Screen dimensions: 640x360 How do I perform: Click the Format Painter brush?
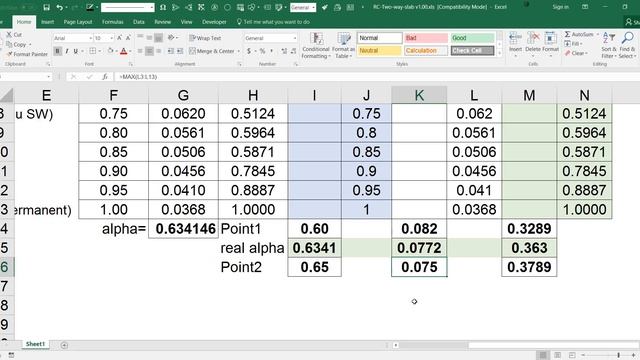click(x=9, y=54)
